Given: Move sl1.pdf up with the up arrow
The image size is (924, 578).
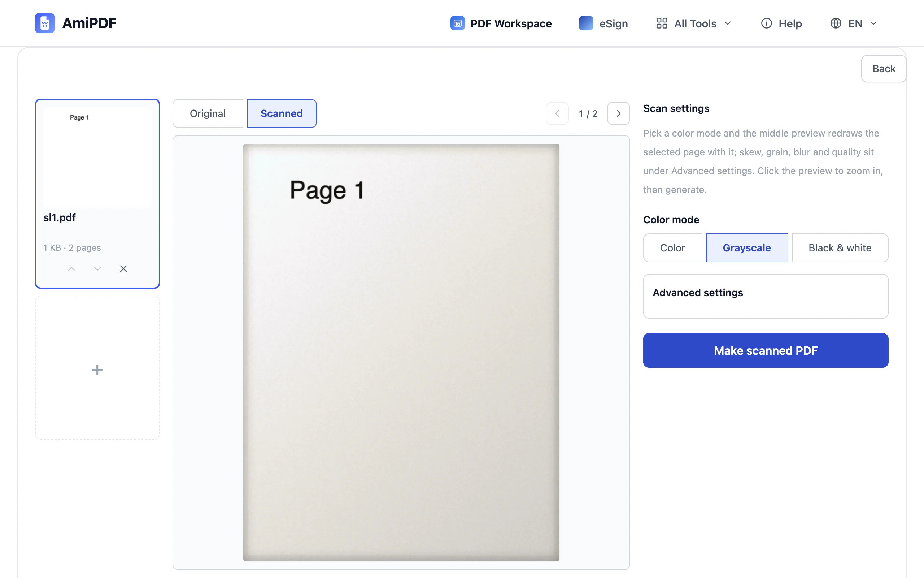Looking at the screenshot, I should coord(71,269).
